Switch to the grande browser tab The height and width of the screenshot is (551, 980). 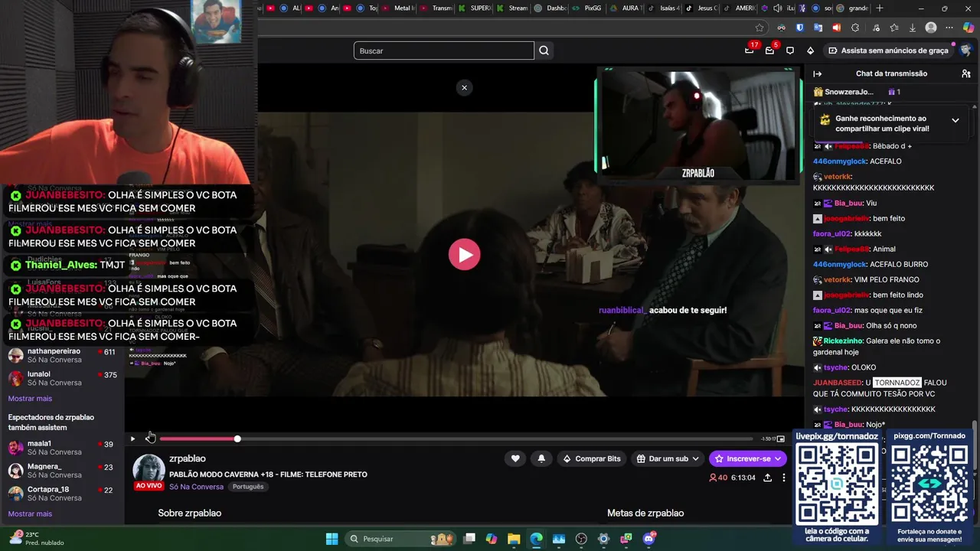pos(852,8)
